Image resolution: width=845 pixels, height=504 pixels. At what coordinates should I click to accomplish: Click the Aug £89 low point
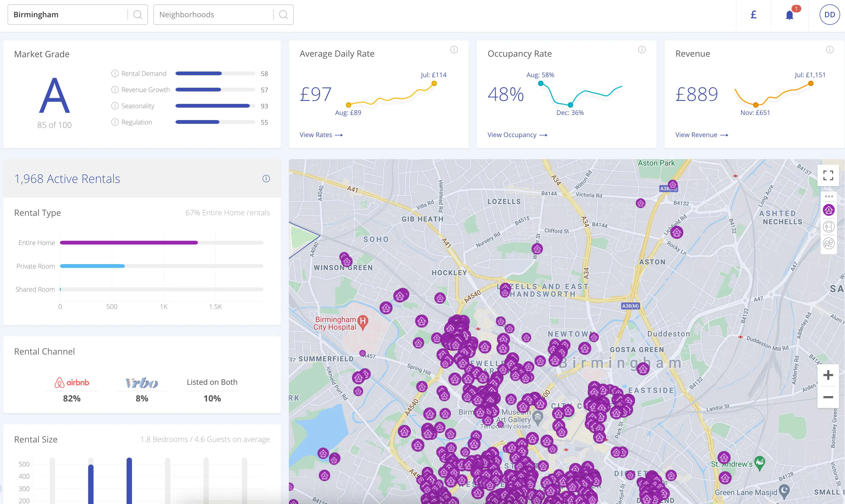tap(348, 105)
